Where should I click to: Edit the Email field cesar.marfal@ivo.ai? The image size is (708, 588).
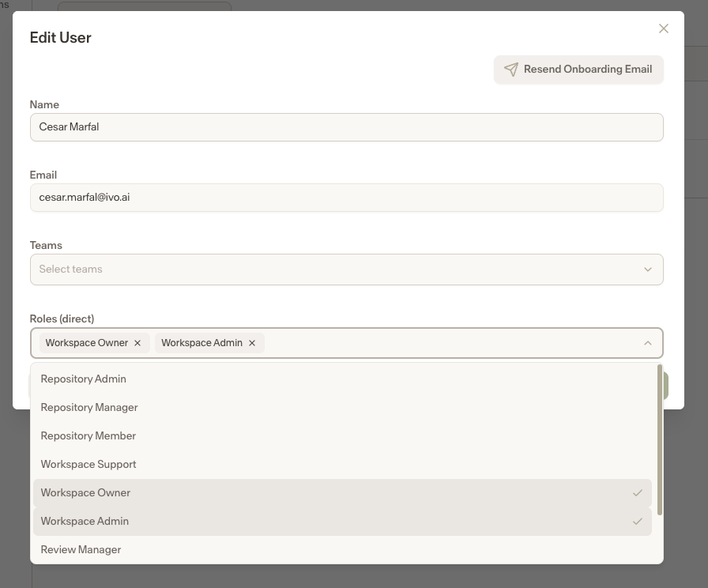click(x=346, y=198)
